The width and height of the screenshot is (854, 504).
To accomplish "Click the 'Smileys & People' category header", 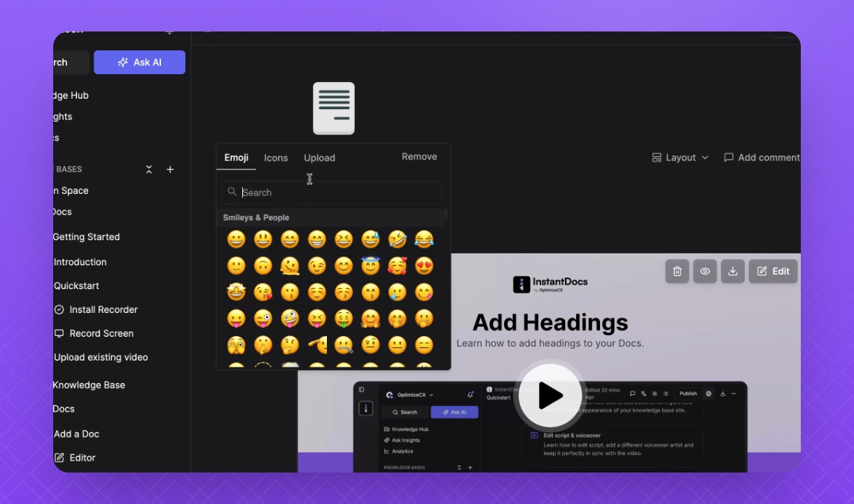I will [x=256, y=218].
